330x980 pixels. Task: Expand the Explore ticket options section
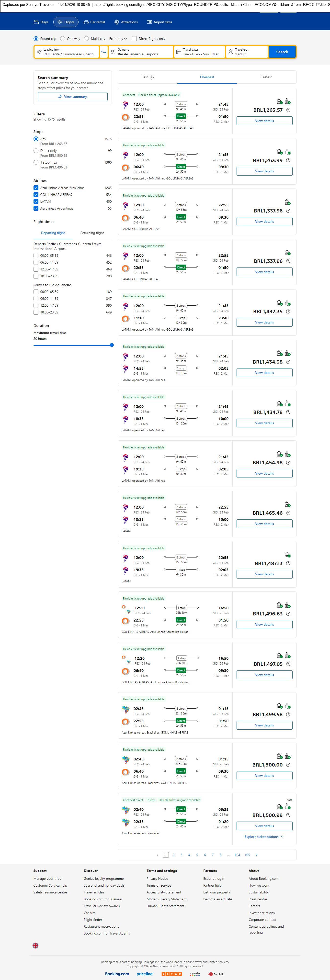tap(264, 836)
